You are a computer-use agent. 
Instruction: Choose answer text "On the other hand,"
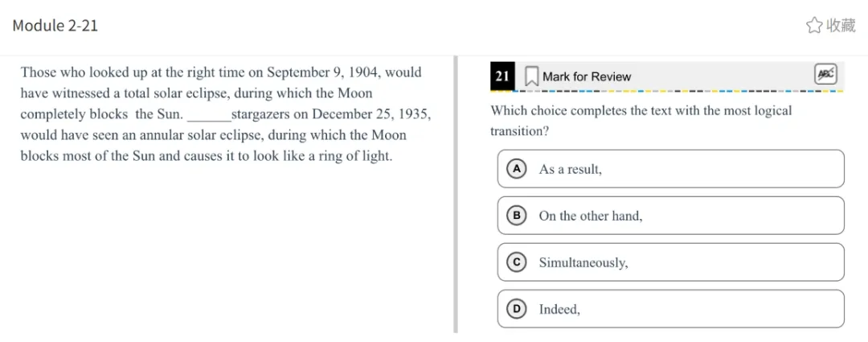point(590,216)
